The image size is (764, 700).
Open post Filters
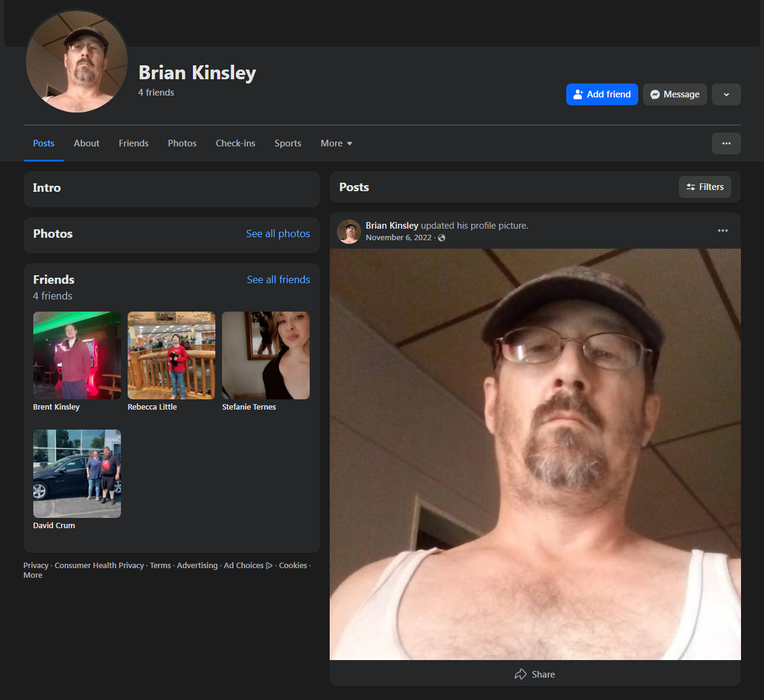[x=705, y=187]
